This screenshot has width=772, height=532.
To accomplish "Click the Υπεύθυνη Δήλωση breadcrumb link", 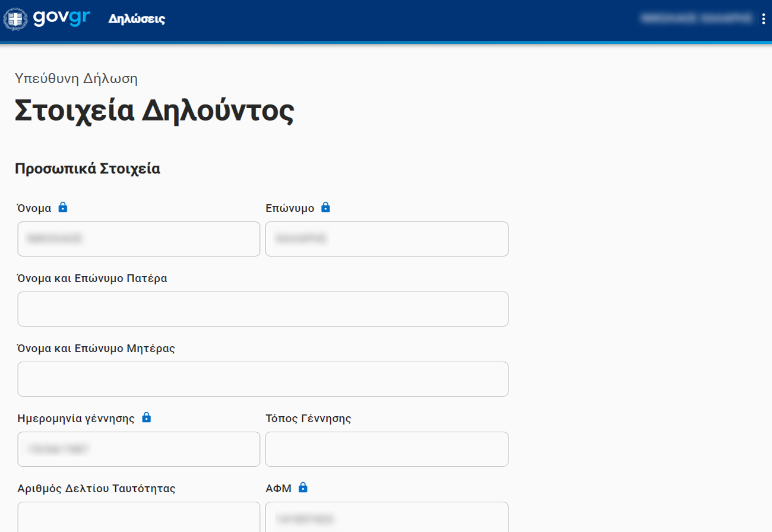I will [x=75, y=78].
